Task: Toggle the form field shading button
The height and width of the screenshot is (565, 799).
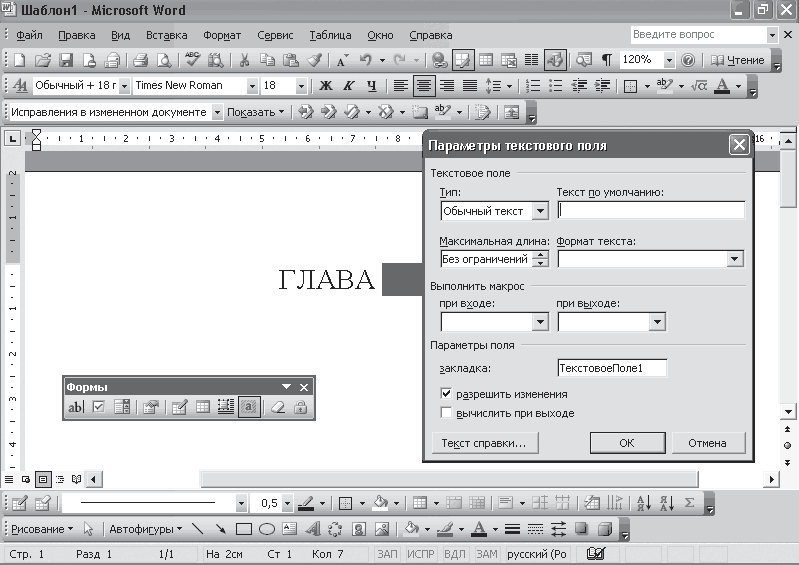Action: coord(250,407)
